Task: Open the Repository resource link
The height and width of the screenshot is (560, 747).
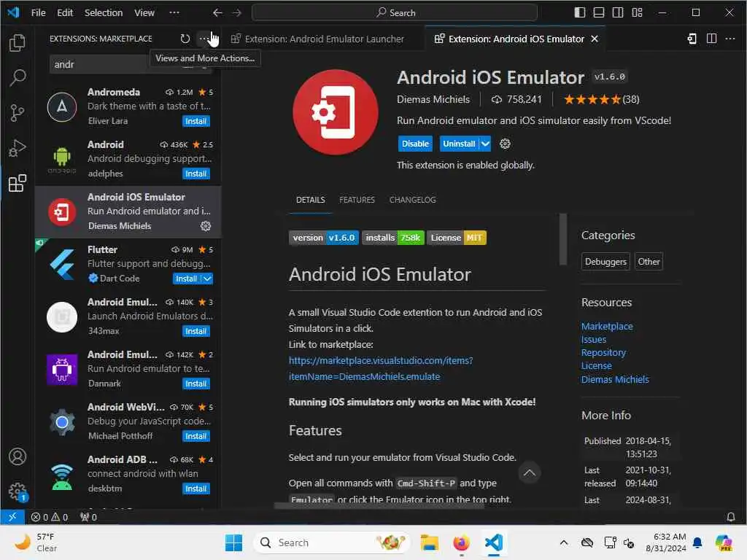Action: click(x=603, y=353)
